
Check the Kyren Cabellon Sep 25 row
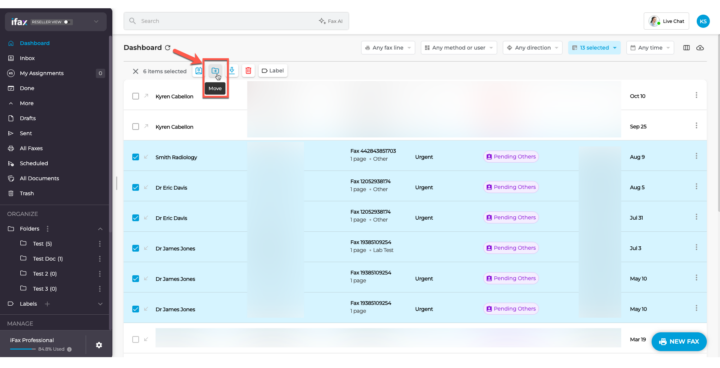click(x=135, y=126)
